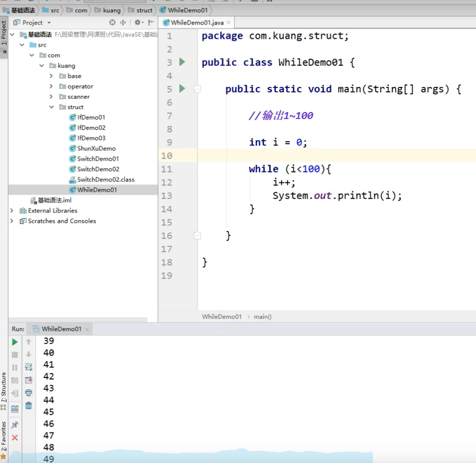
Task: Click the Exit process icon
Action: (15, 393)
